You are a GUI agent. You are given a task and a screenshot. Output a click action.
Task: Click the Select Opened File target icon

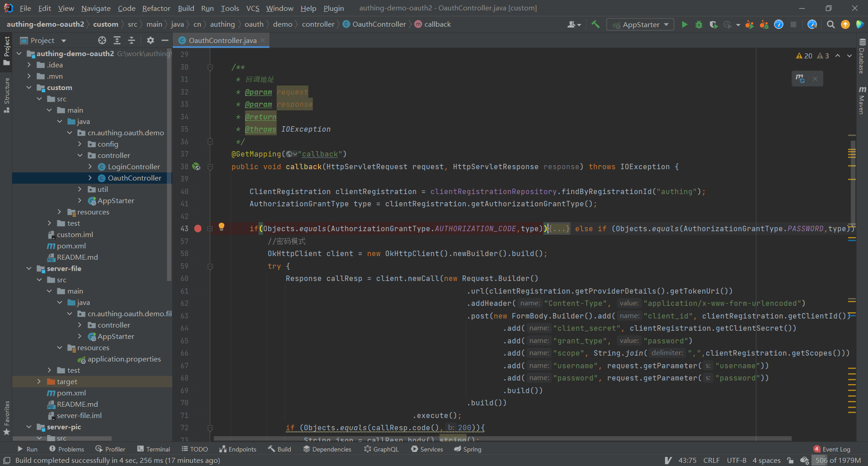click(102, 41)
